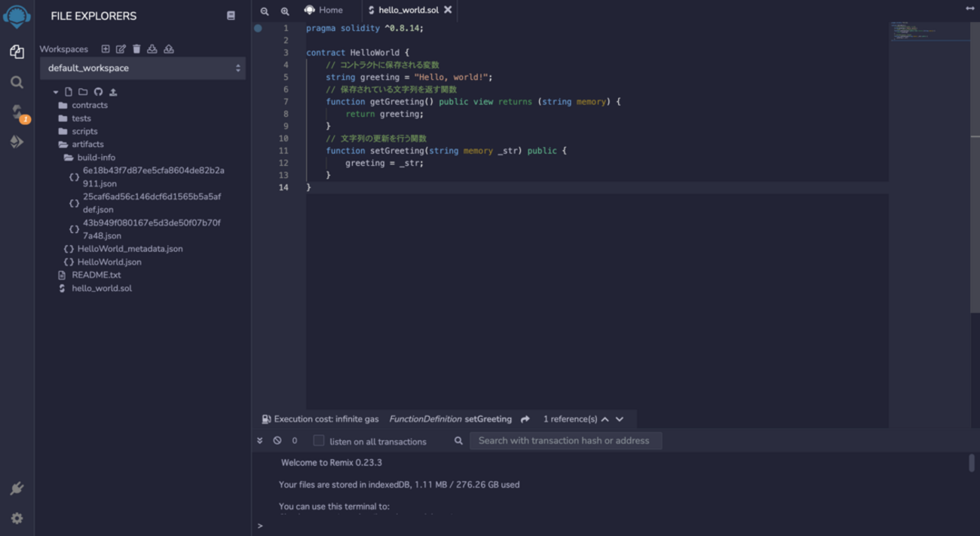Open the Solidity compiler panel

click(x=17, y=111)
